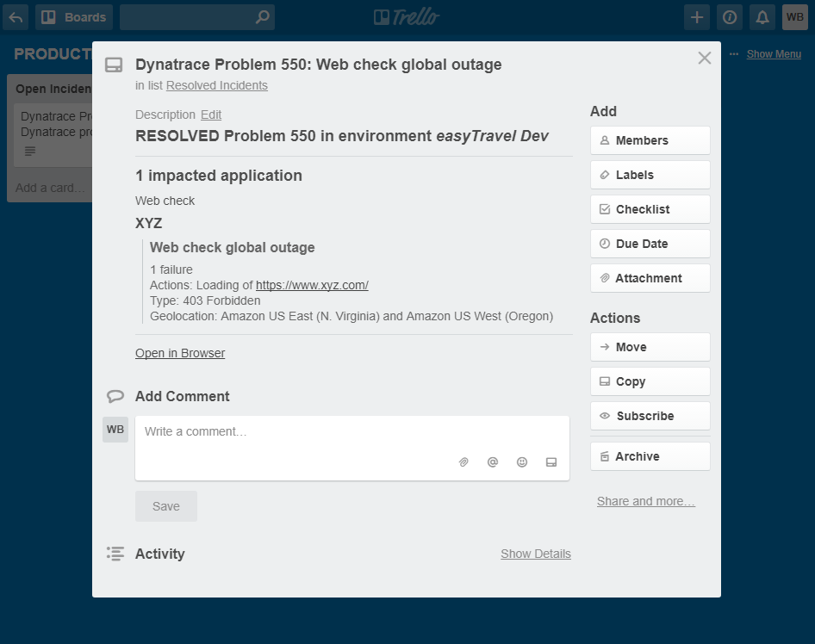
Task: Click the '1 failure' text
Action: pos(171,269)
